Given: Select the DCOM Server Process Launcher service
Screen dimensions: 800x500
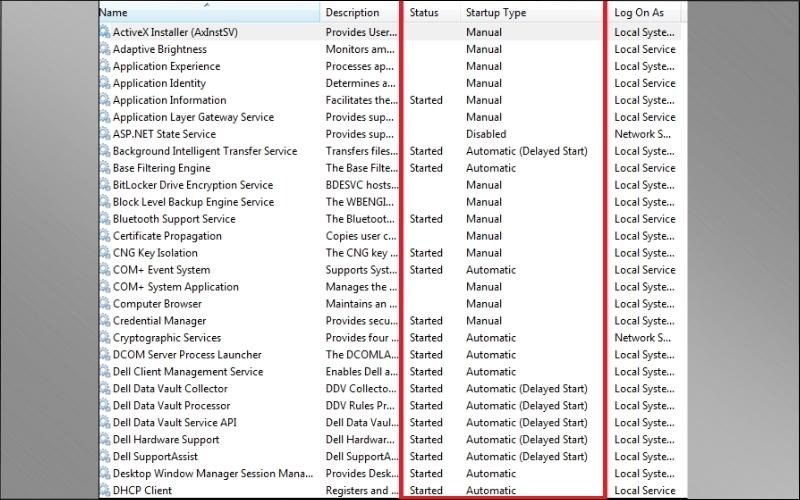Looking at the screenshot, I should point(187,355).
